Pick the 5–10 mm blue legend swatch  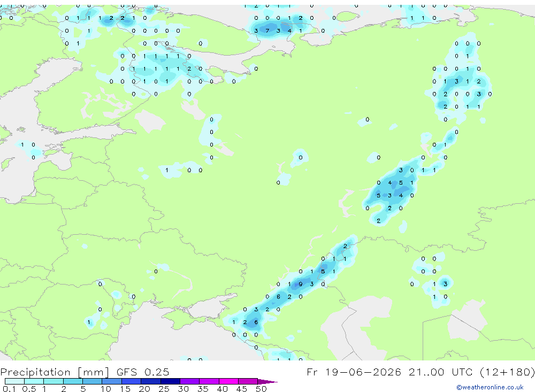click(x=93, y=381)
